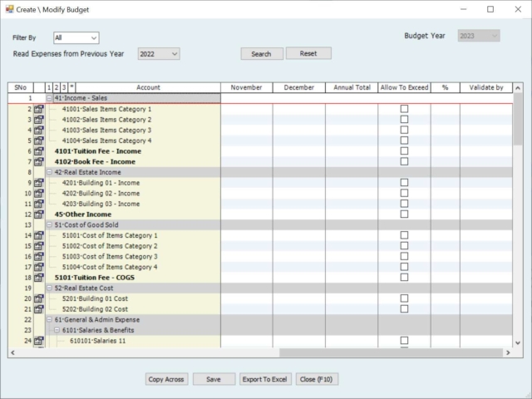Screen dimensions: 532x399
Task: Click the detail icon for Sales Items Category 1
Action: tap(39, 109)
